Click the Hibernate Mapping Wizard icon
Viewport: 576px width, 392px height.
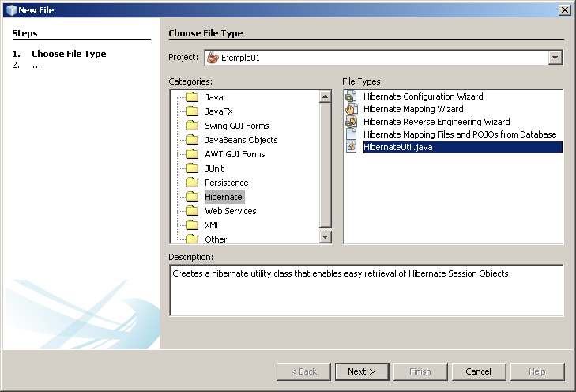tap(352, 109)
